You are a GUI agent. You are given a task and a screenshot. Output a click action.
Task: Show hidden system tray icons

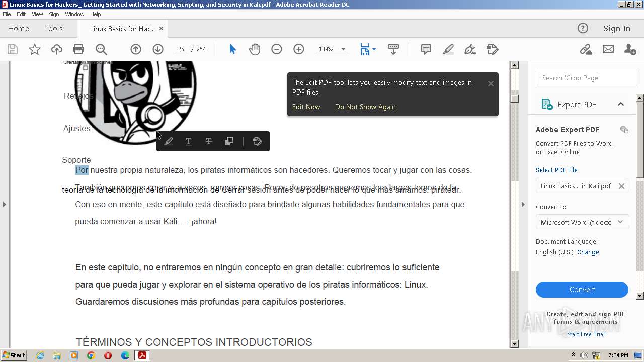(x=573, y=355)
